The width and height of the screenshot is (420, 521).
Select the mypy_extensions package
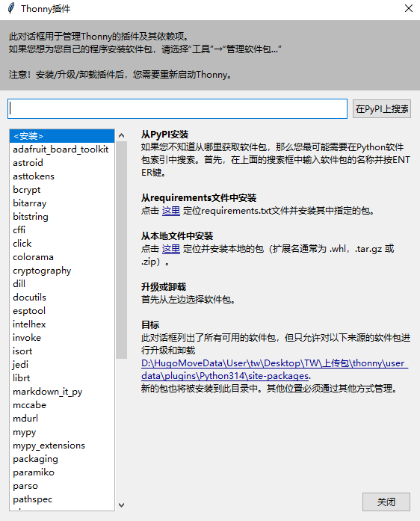click(62, 446)
